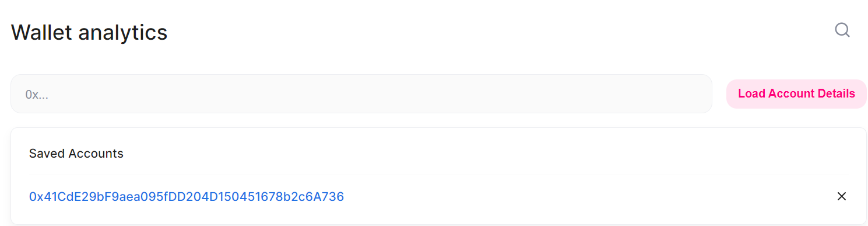
Task: Click the Saved Accounts section header
Action: tap(76, 154)
